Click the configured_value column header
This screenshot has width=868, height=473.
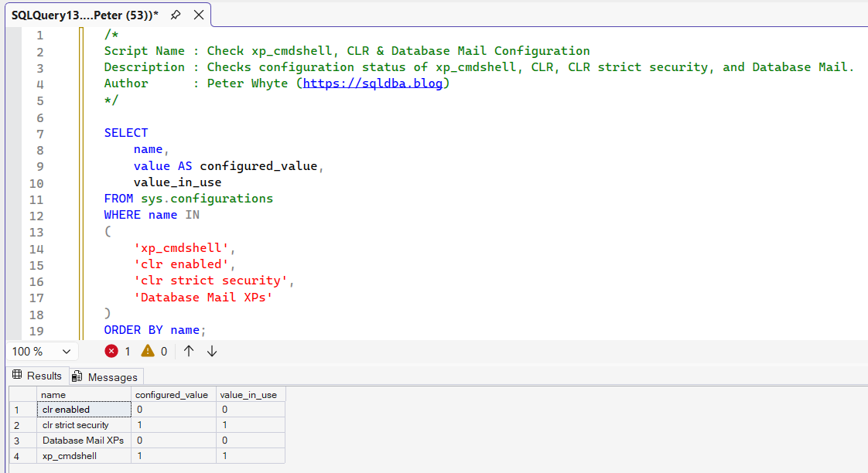tap(172, 394)
